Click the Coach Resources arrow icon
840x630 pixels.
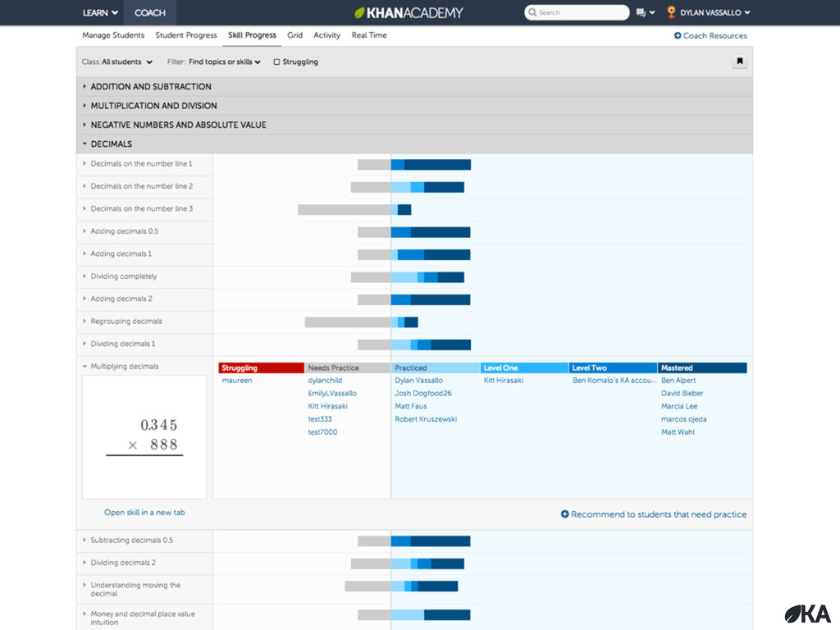coord(677,35)
